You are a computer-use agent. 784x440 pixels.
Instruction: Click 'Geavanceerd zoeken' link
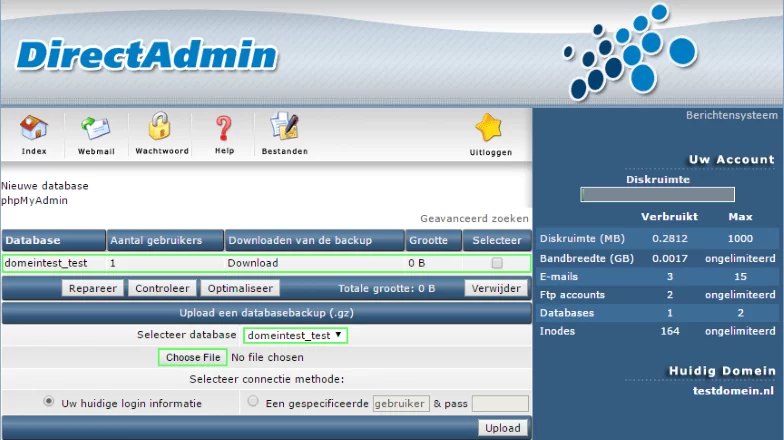click(x=474, y=218)
